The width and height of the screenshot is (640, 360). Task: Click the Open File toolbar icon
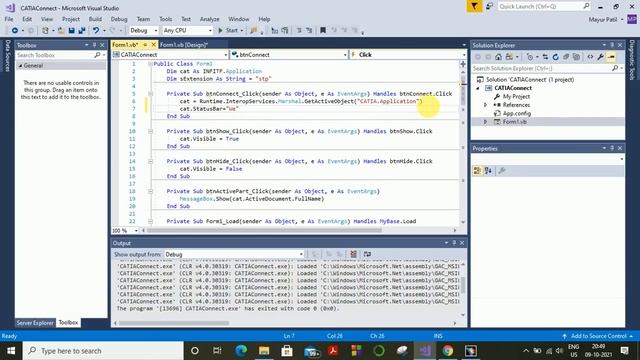pos(61,31)
